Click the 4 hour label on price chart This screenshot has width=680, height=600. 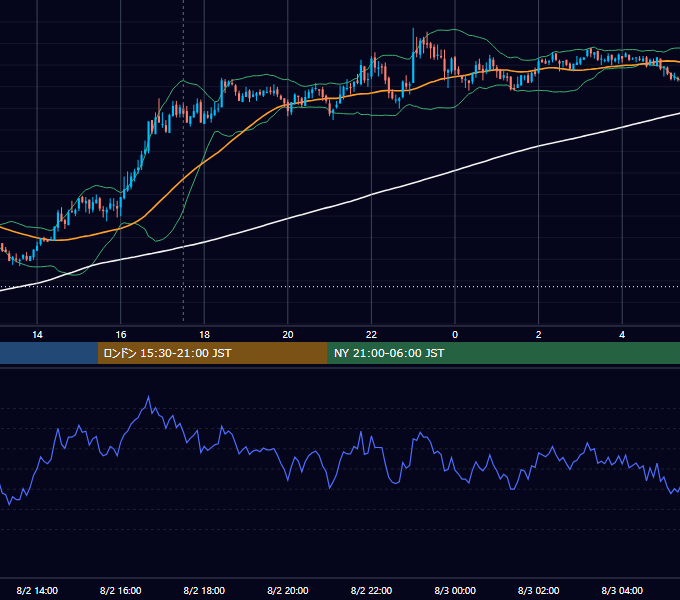click(x=622, y=335)
